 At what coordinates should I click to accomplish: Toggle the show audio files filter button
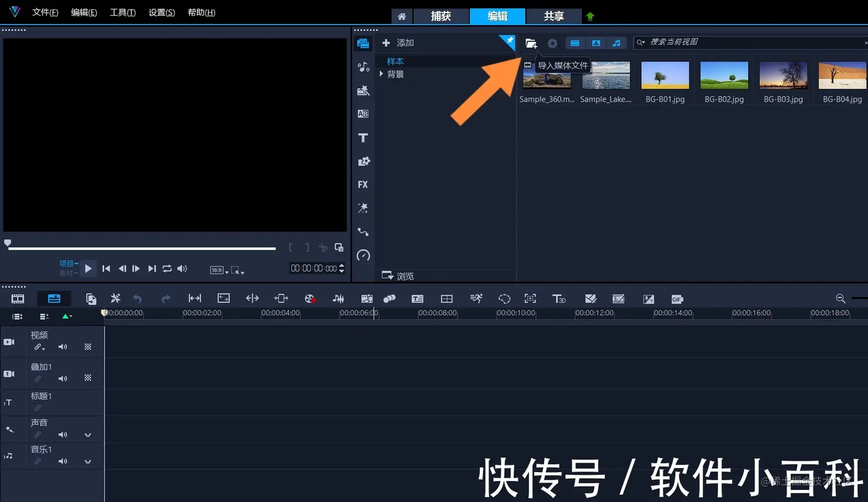617,43
